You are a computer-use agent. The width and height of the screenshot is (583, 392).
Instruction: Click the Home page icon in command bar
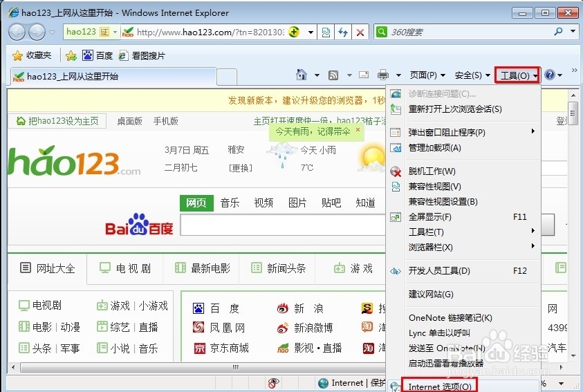coord(301,75)
